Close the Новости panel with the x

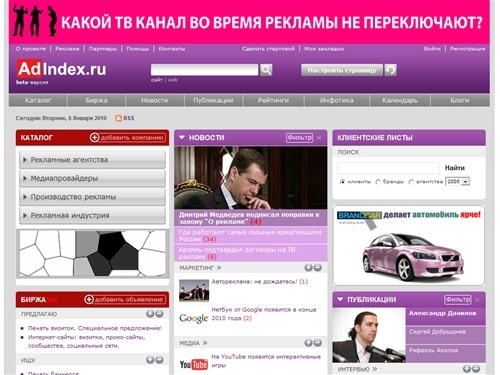coord(319,138)
